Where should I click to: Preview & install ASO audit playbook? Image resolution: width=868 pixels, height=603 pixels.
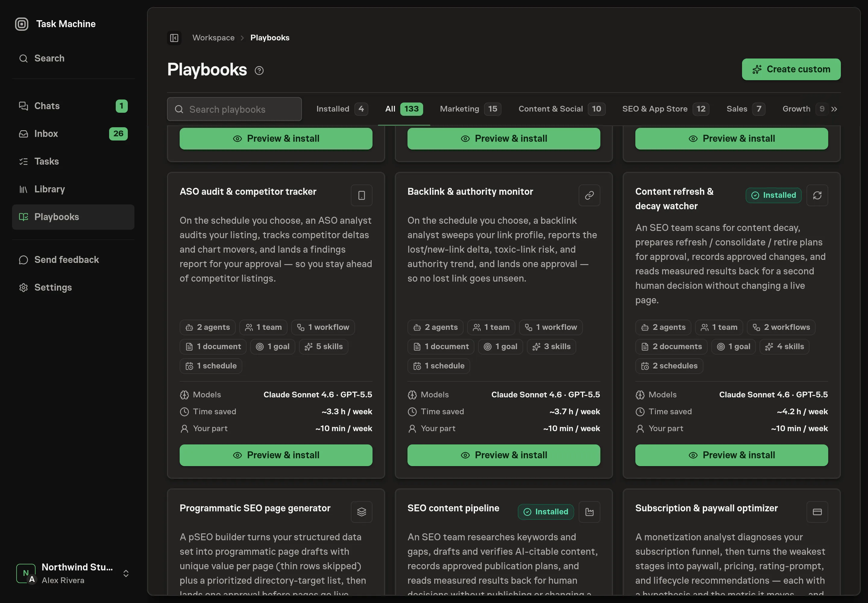276,455
